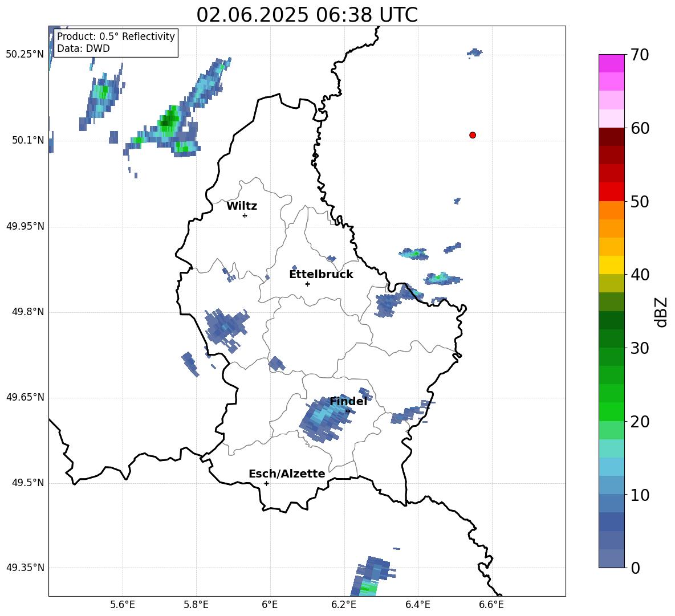Viewport: 675px width, 616px height.
Task: Click the dark red colorbar segment below 60
Action: point(611,137)
